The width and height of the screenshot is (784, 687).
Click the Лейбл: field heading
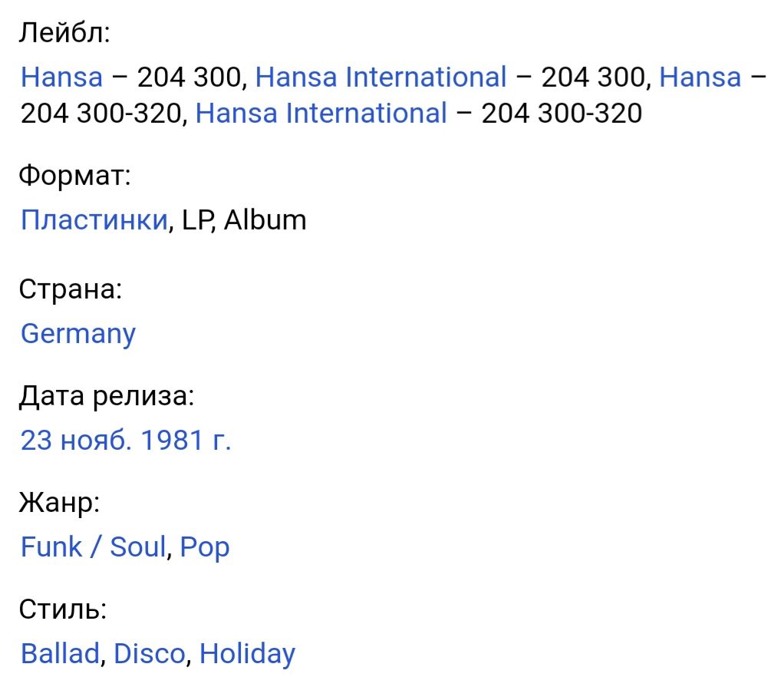[x=64, y=33]
